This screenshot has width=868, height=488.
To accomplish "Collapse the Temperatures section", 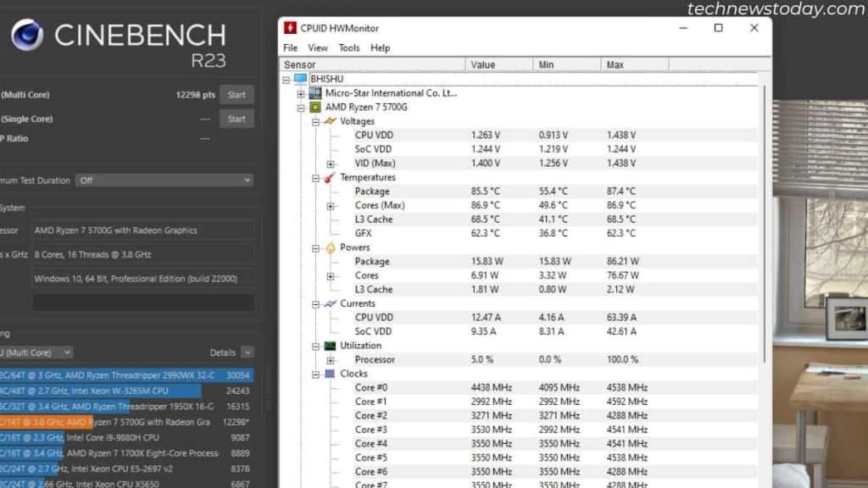I will click(x=315, y=178).
